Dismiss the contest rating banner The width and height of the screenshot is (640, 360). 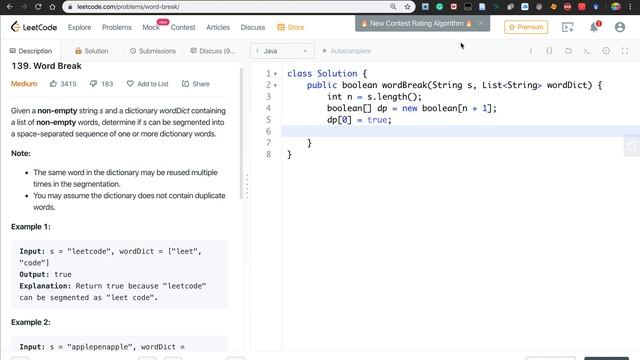(481, 24)
